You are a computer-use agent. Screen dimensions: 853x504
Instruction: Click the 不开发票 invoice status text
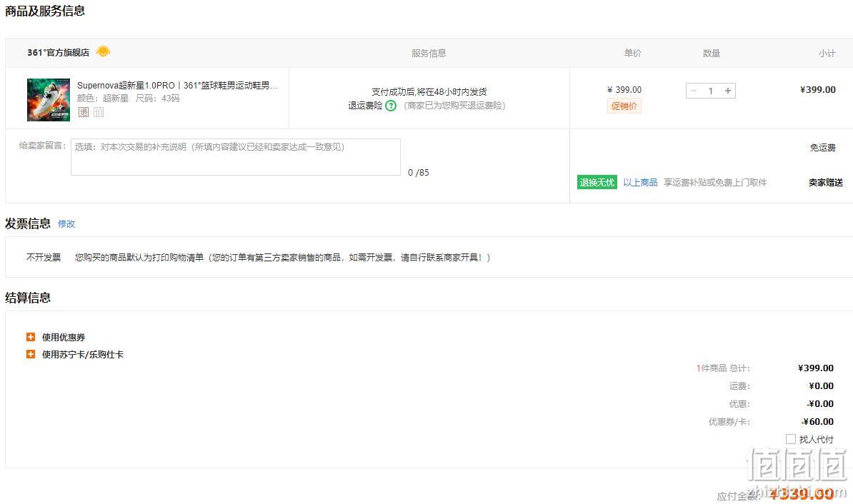tap(44, 257)
